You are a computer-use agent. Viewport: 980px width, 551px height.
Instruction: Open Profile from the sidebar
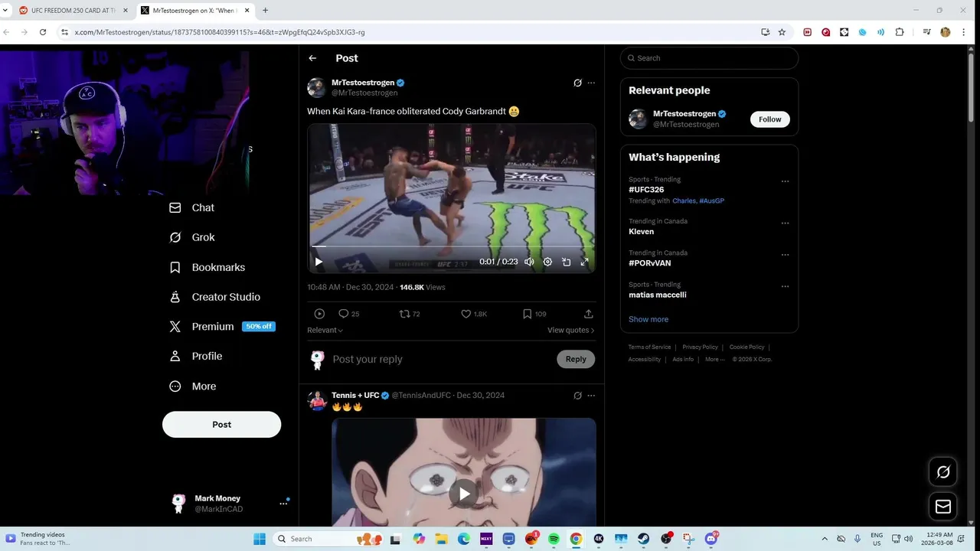pos(195,357)
